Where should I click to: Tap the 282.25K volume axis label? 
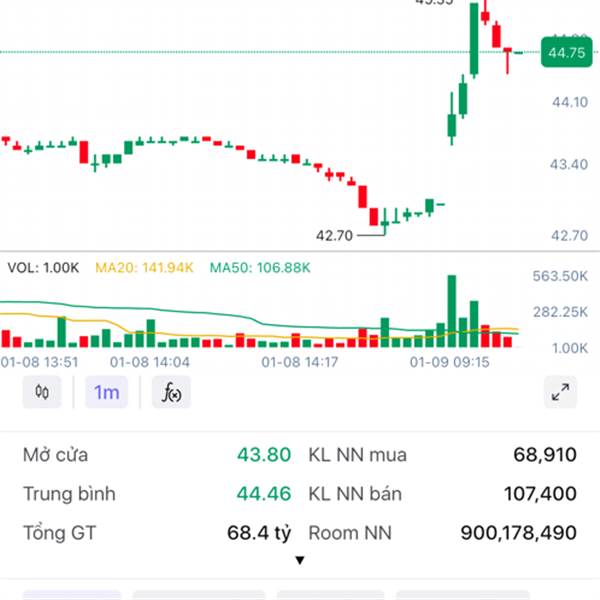[x=560, y=312]
